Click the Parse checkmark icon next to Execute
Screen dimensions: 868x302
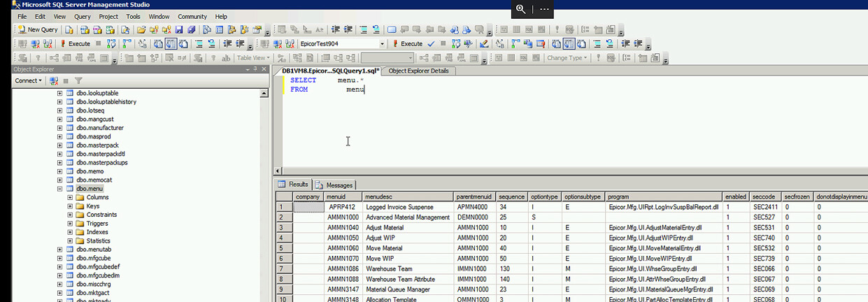[431, 43]
